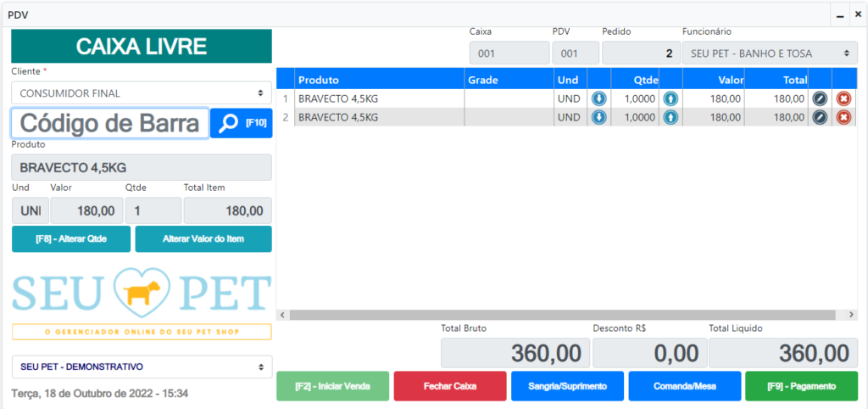The height and width of the screenshot is (409, 868).
Task: Increase quantity of first BRAVECTO item
Action: [x=670, y=98]
